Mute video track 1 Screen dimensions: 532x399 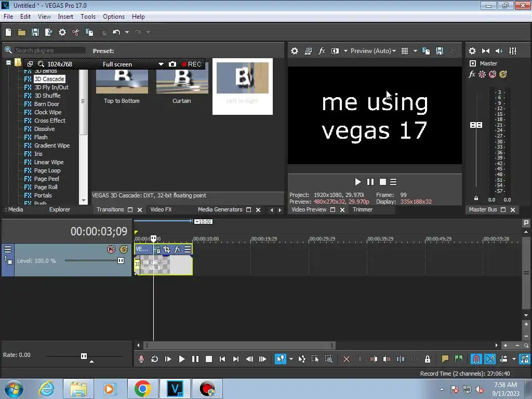pyautogui.click(x=111, y=249)
